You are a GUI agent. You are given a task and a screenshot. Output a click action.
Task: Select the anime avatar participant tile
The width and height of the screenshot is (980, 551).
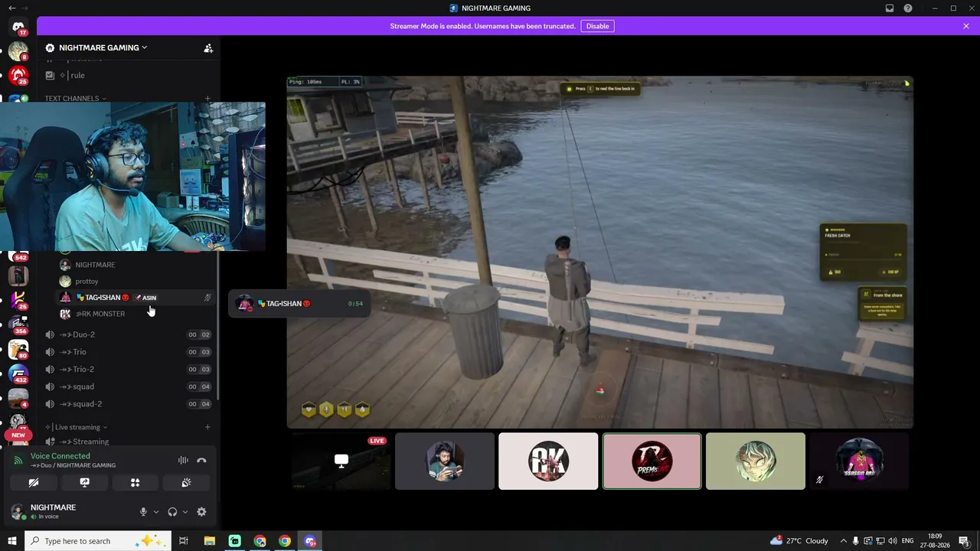(756, 461)
